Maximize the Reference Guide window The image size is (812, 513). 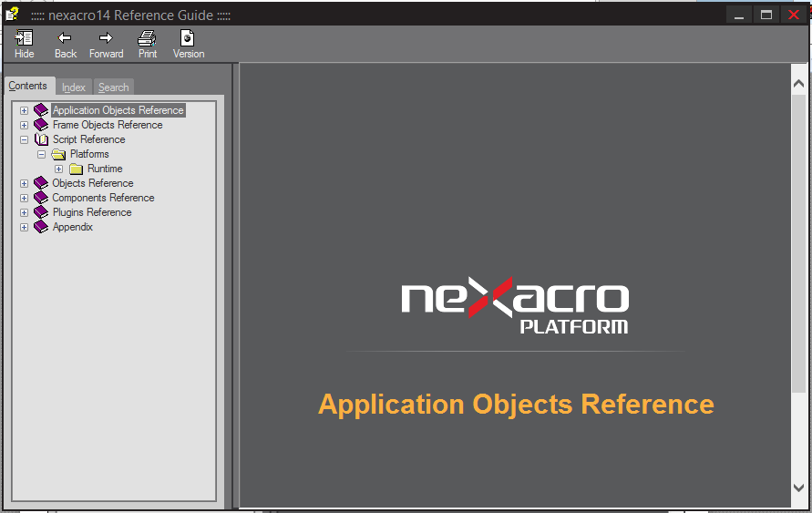pyautogui.click(x=766, y=15)
